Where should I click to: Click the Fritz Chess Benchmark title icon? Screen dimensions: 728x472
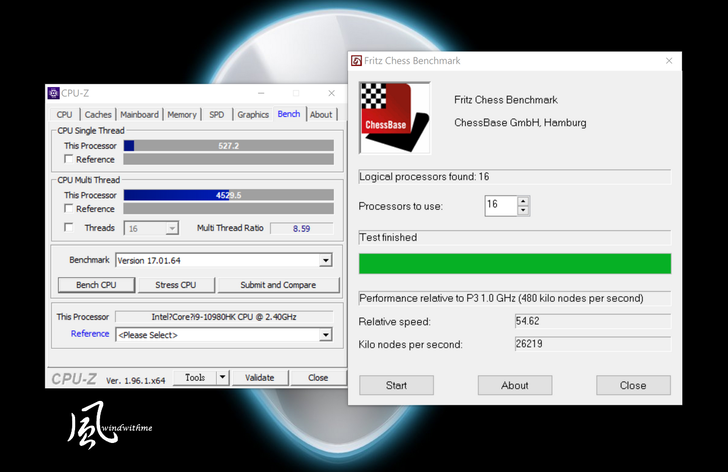pyautogui.click(x=356, y=61)
